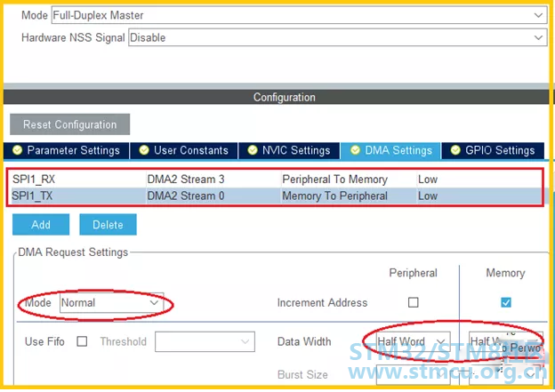
Task: Open Peripheral Data Width Half Word dropdown
Action: pos(413,341)
